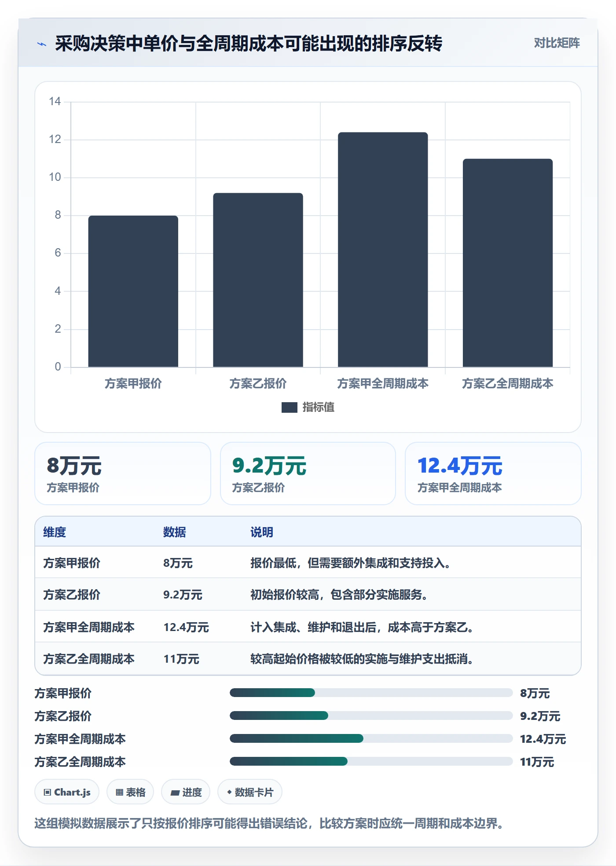Click the 对比矩阵 label in header
The width and height of the screenshot is (616, 866).
(557, 43)
